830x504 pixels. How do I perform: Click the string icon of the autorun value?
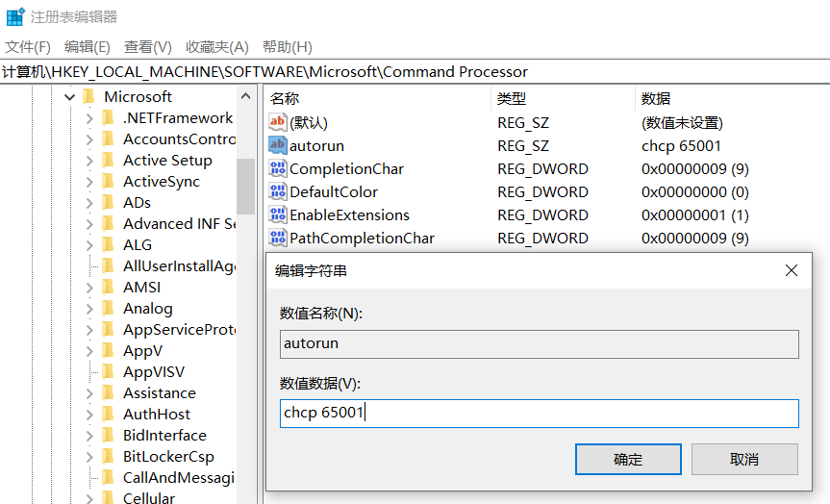(277, 145)
